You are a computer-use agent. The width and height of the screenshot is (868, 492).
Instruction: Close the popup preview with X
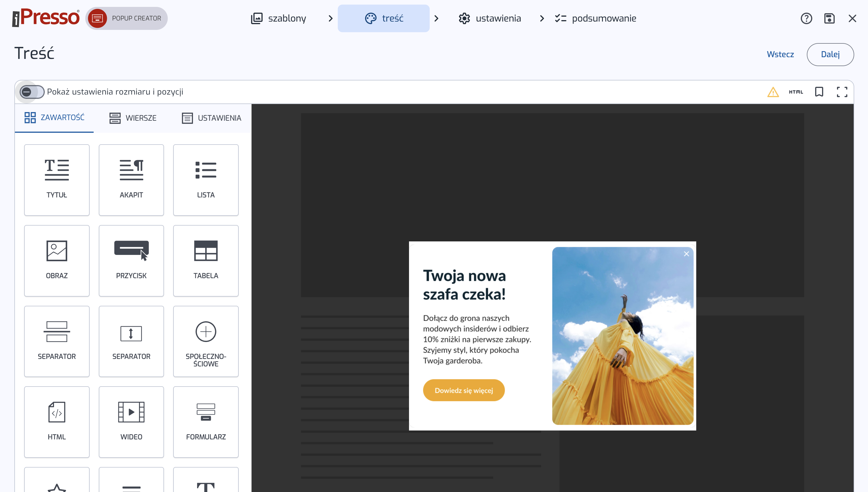[x=686, y=254]
